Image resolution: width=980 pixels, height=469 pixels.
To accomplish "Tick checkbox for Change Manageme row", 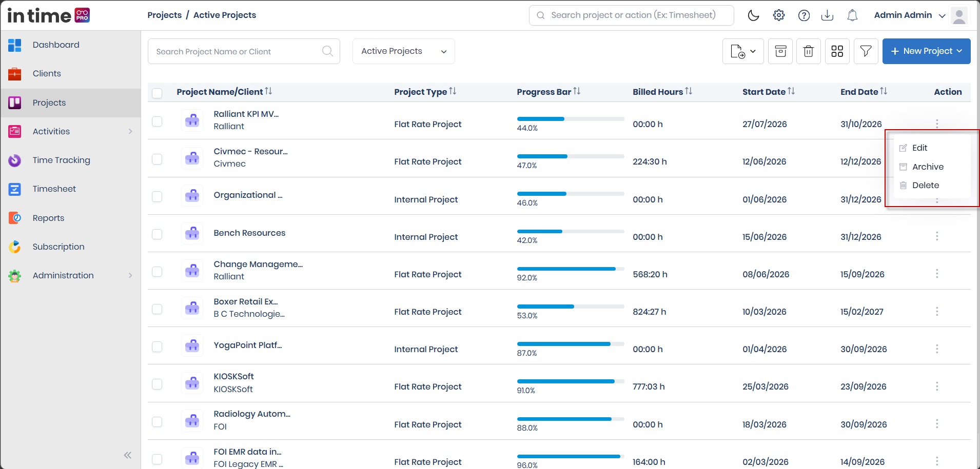I will 157,272.
